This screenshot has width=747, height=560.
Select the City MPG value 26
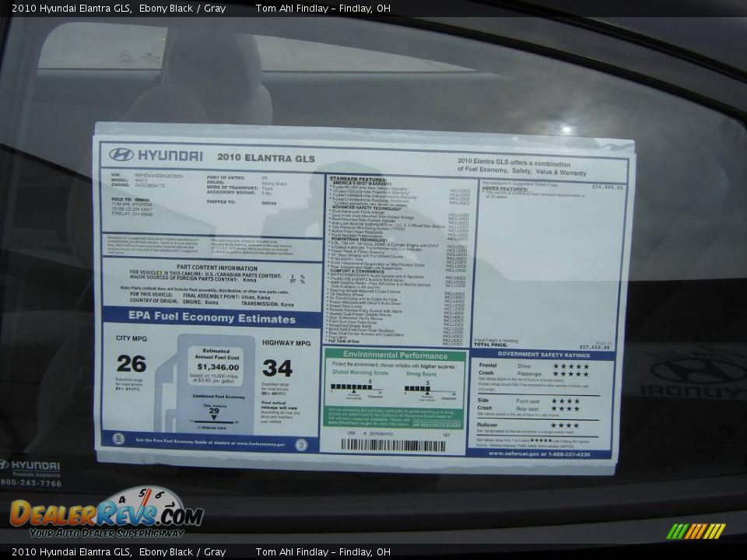point(132,364)
